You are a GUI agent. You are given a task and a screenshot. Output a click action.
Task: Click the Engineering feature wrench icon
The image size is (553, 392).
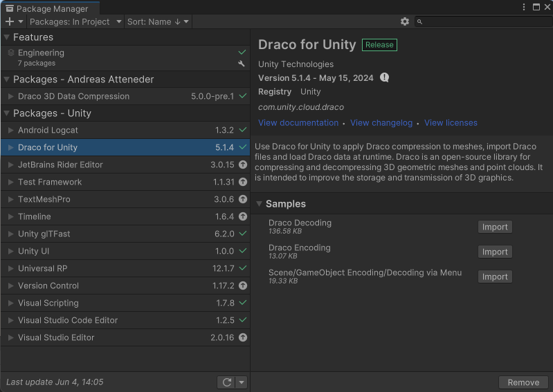tap(242, 64)
